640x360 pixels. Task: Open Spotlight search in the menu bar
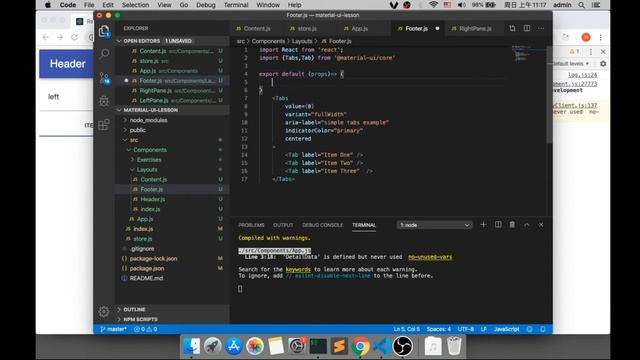click(x=582, y=5)
